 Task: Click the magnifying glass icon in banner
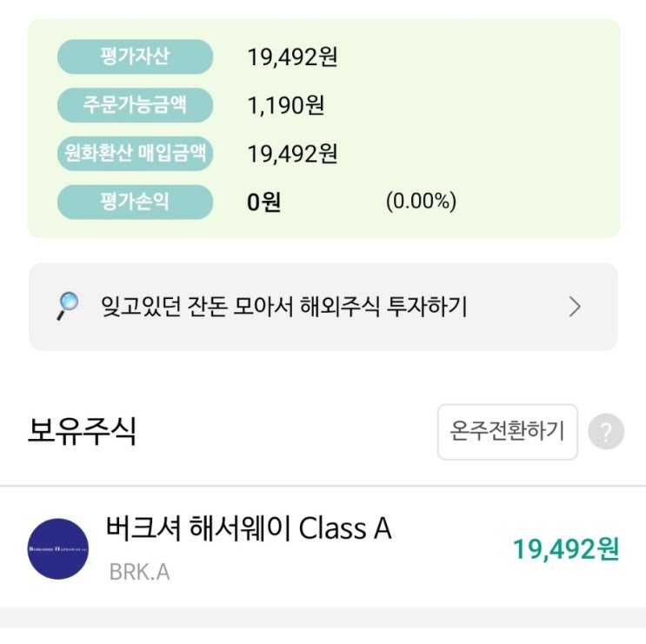[x=67, y=305]
